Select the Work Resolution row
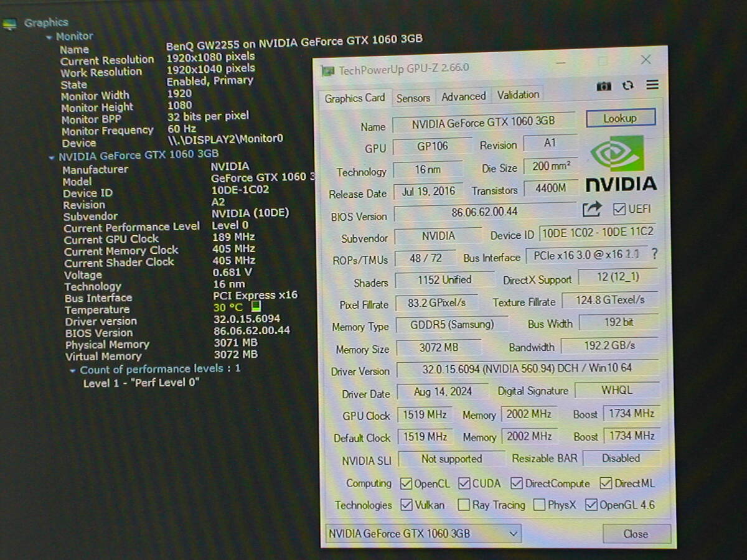The width and height of the screenshot is (747, 560). pos(158,70)
